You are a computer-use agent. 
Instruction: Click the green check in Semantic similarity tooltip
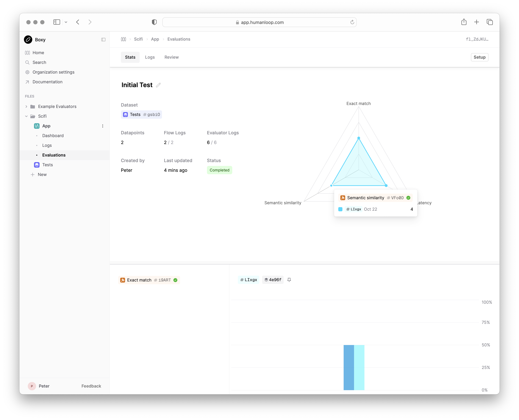point(409,198)
